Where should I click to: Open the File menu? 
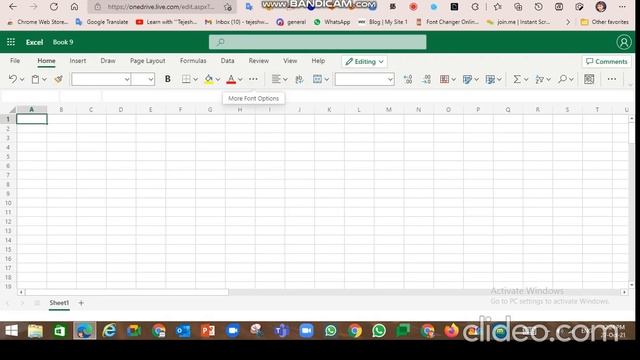[x=15, y=61]
